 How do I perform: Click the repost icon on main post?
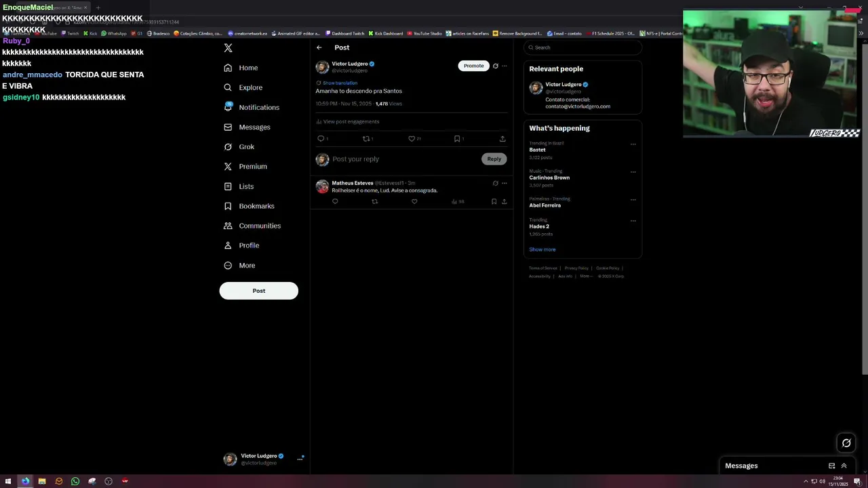pyautogui.click(x=366, y=138)
